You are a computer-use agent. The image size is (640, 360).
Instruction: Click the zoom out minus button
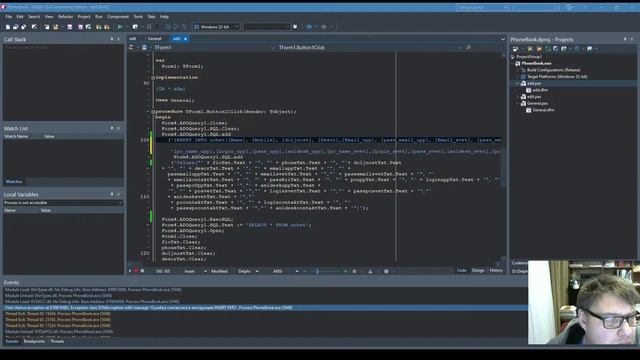pos(305,271)
